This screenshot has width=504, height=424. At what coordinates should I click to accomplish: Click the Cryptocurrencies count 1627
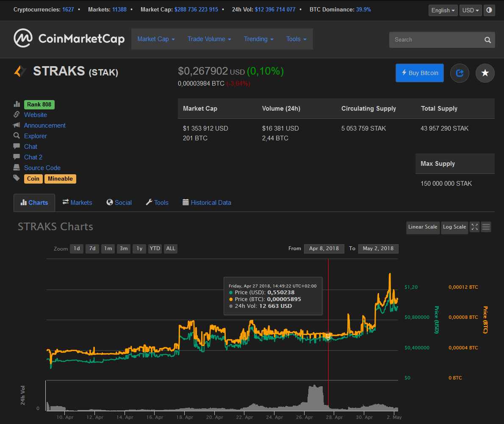(68, 10)
